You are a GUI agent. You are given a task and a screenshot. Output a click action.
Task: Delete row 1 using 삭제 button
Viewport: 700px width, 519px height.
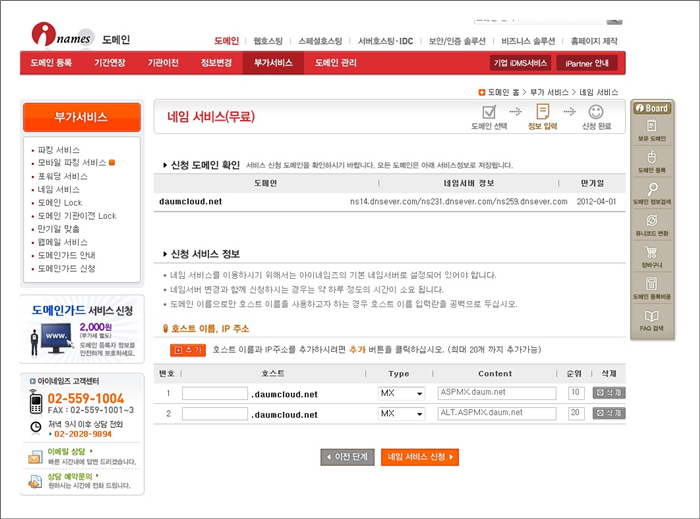tap(608, 394)
